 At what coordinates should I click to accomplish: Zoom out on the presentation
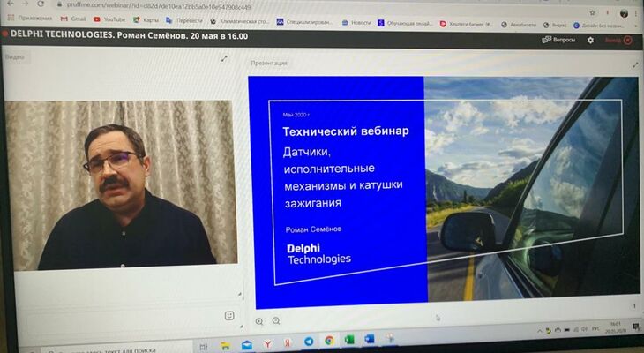[x=276, y=320]
